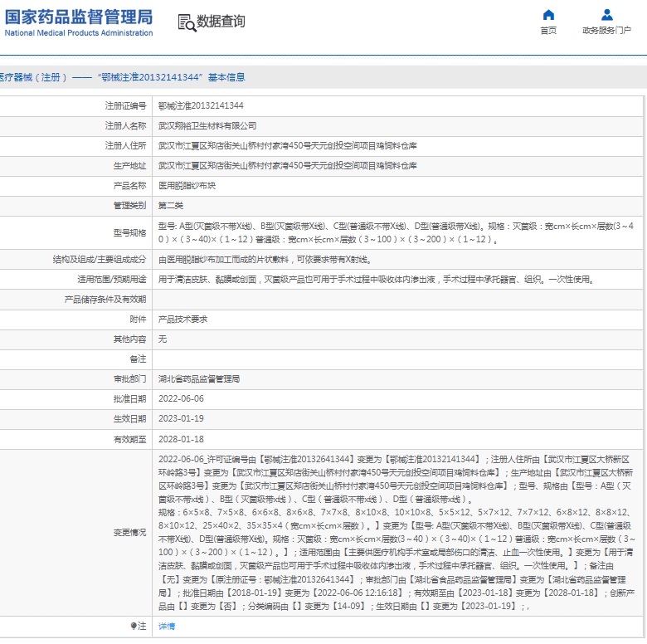This screenshot has height=644, width=647.
Task: Click the 产品技术要求 attachment text
Action: point(182,320)
